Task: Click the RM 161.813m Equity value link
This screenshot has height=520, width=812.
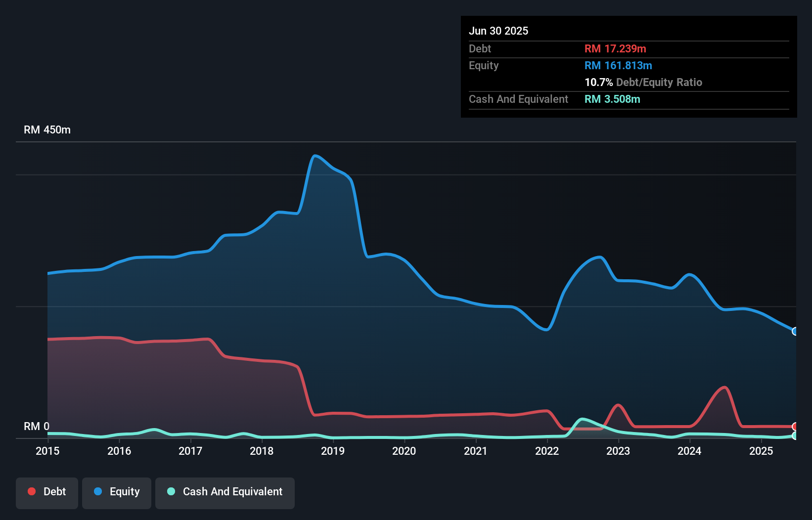Action: coord(618,65)
